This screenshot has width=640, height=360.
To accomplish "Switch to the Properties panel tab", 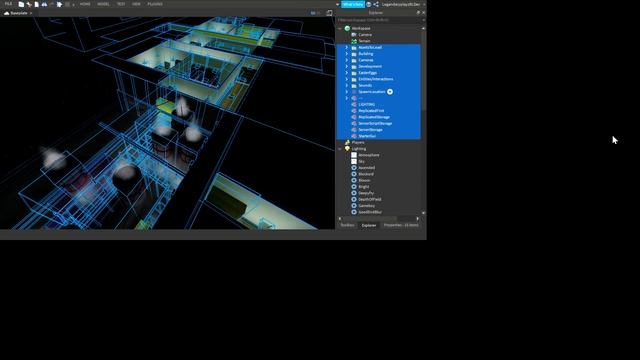I will pyautogui.click(x=401, y=225).
